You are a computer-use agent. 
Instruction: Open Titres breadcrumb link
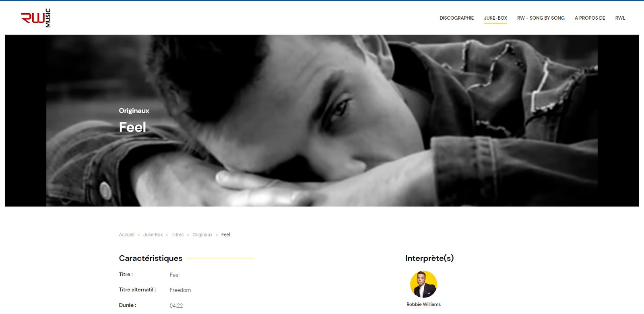178,235
